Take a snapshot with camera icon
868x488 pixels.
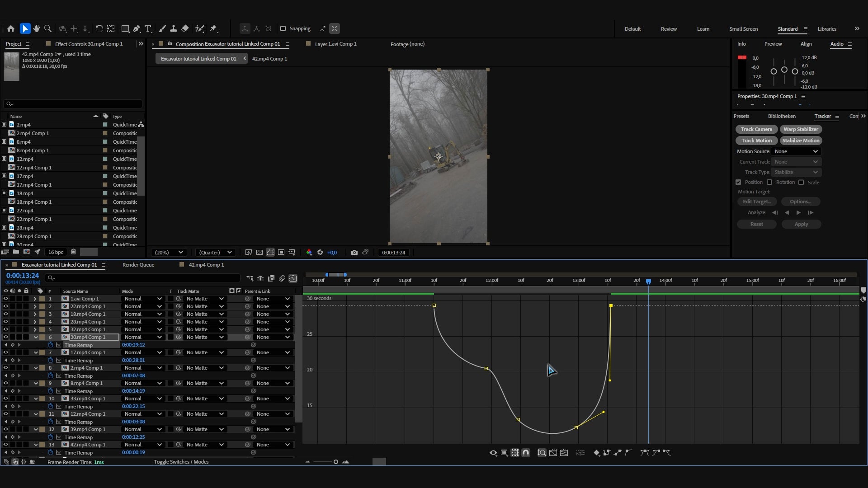(x=354, y=253)
